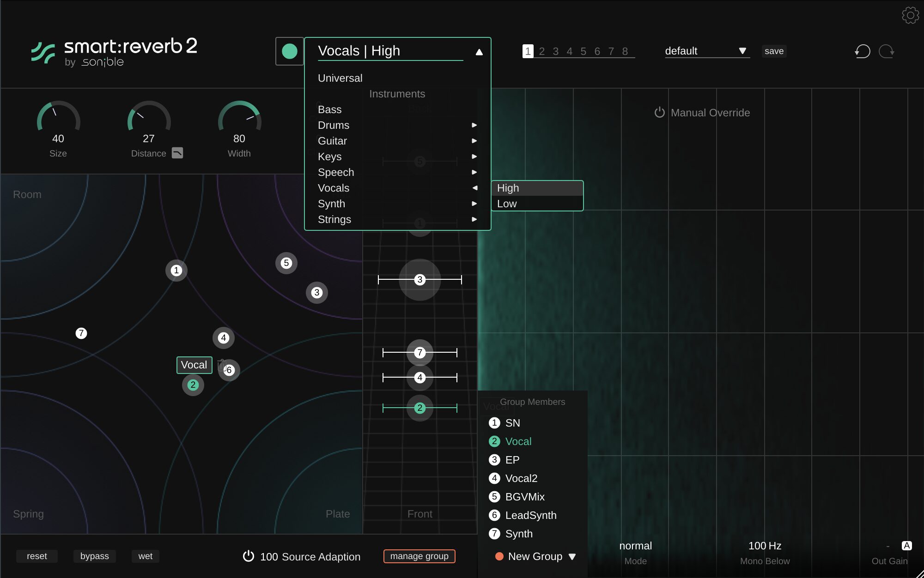Open the default preset dropdown
Viewport: 924px width, 578px height.
706,51
